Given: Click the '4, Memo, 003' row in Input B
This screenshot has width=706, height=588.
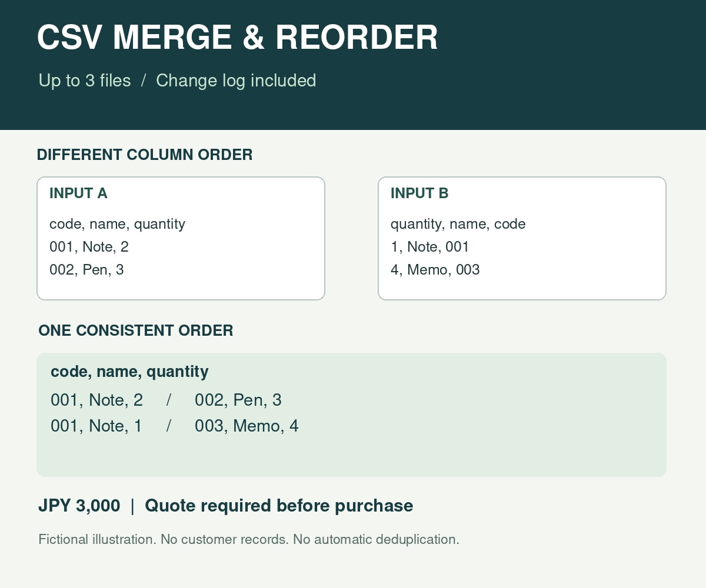Looking at the screenshot, I should coord(435,270).
